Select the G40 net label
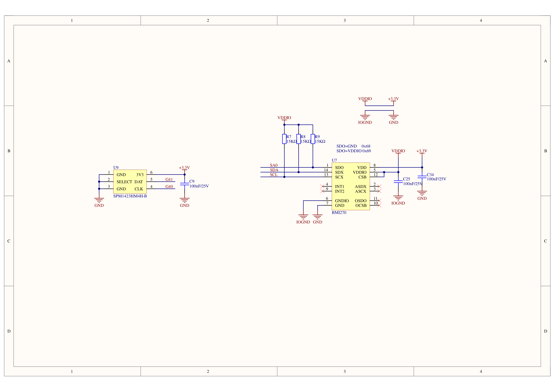This screenshot has width=555, height=392. click(169, 187)
